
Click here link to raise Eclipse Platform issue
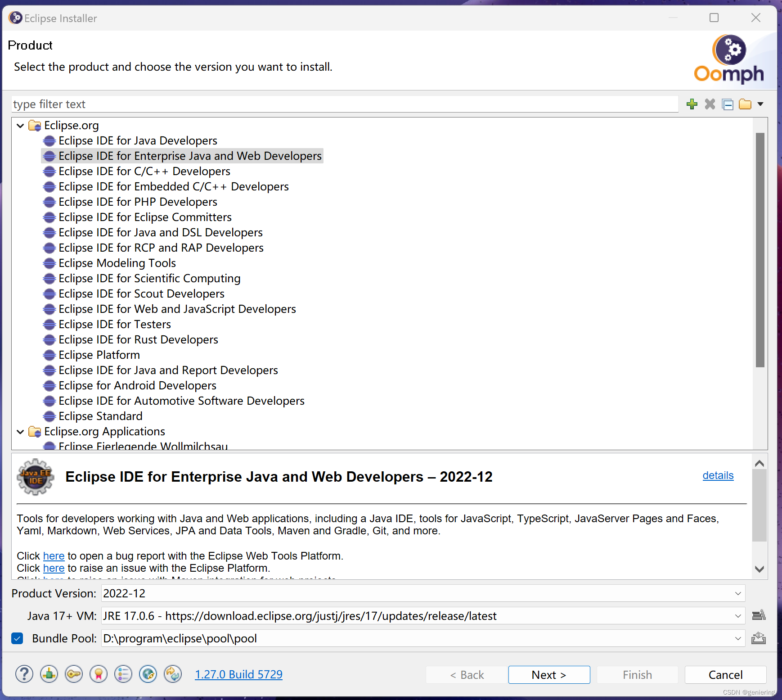coord(54,568)
